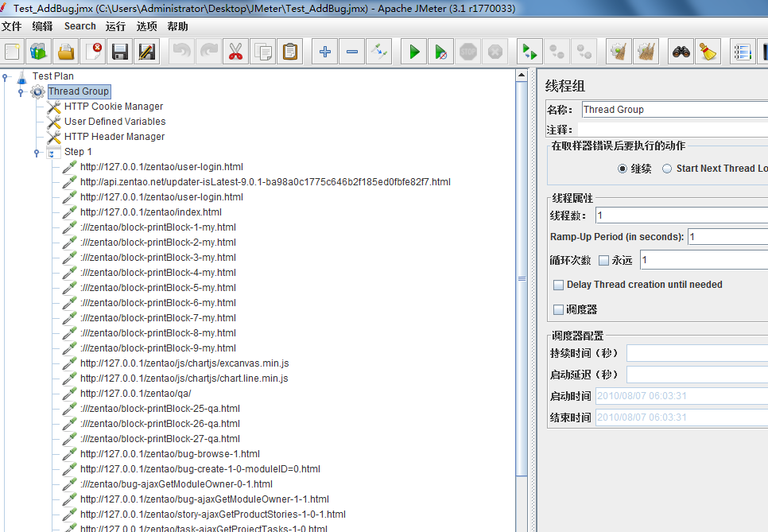Select Start Next Thread Loop radio button

click(x=666, y=169)
